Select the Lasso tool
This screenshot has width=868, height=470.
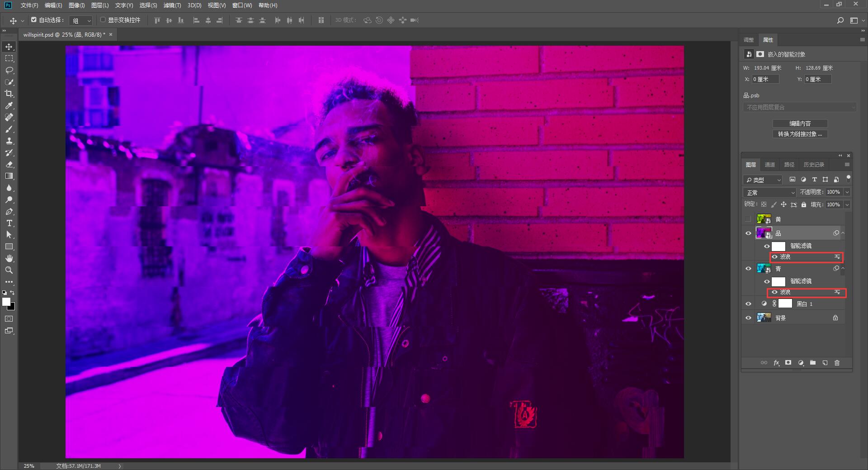(x=9, y=70)
